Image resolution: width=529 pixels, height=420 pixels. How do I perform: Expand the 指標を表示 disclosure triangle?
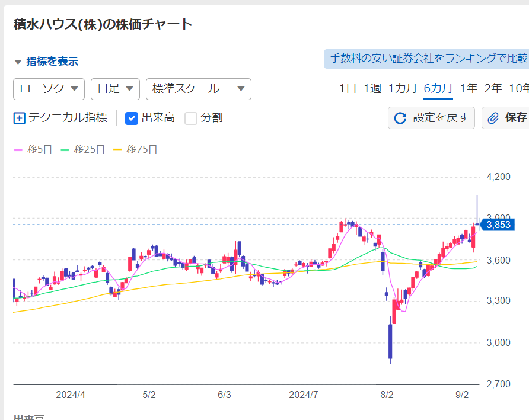[x=18, y=62]
